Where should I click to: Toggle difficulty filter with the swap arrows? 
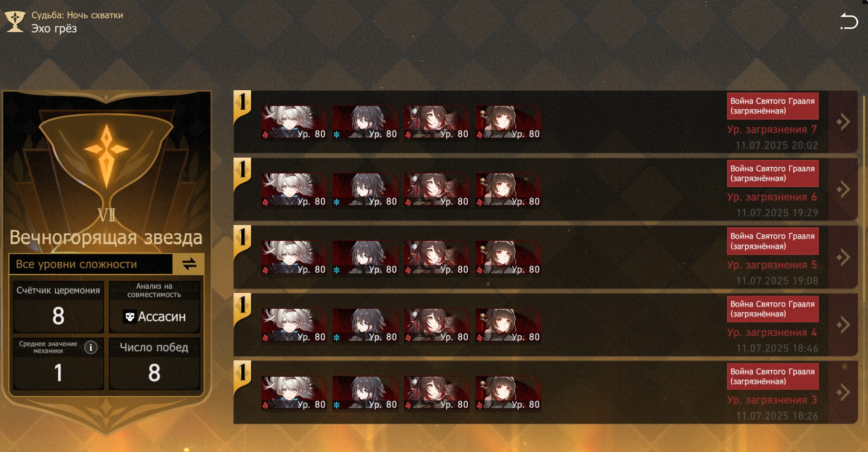tap(189, 264)
